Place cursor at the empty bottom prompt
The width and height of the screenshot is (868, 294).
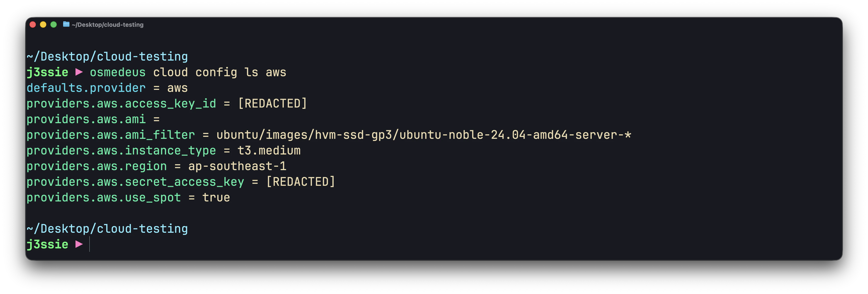(89, 244)
